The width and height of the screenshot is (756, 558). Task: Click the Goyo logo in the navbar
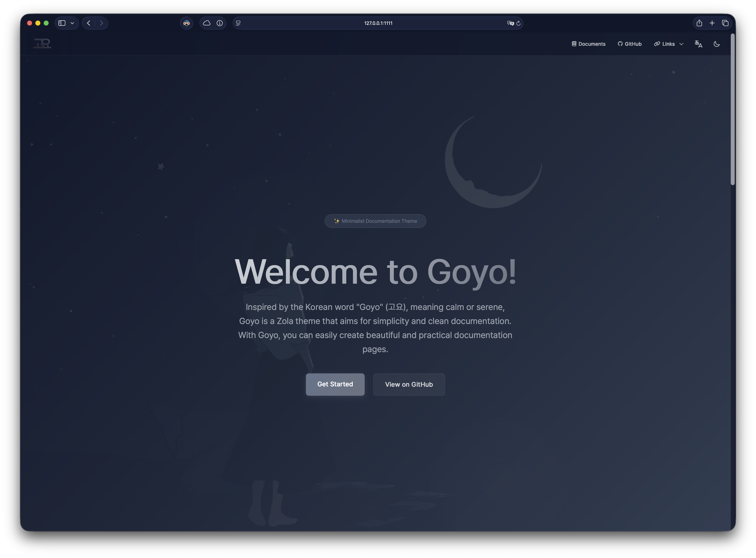[42, 43]
